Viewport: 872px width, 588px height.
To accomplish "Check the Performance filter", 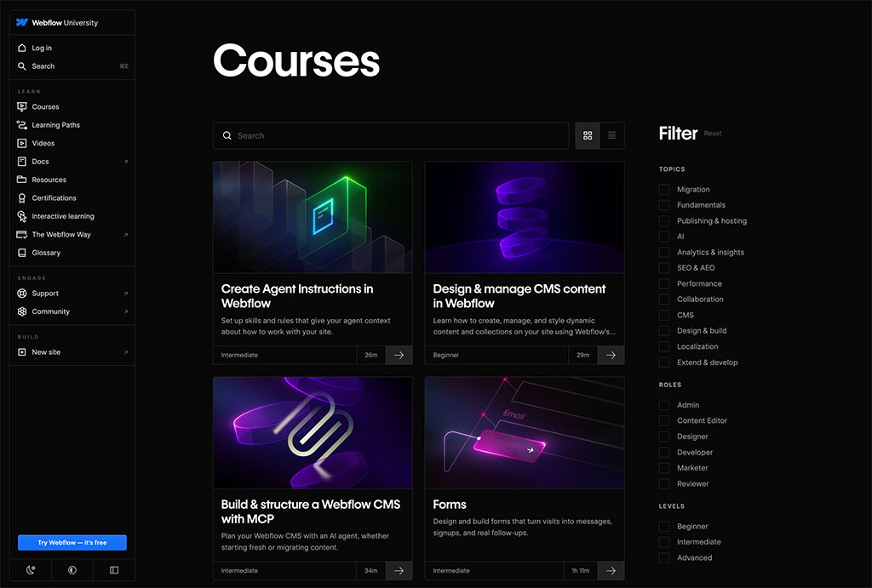I will point(664,284).
